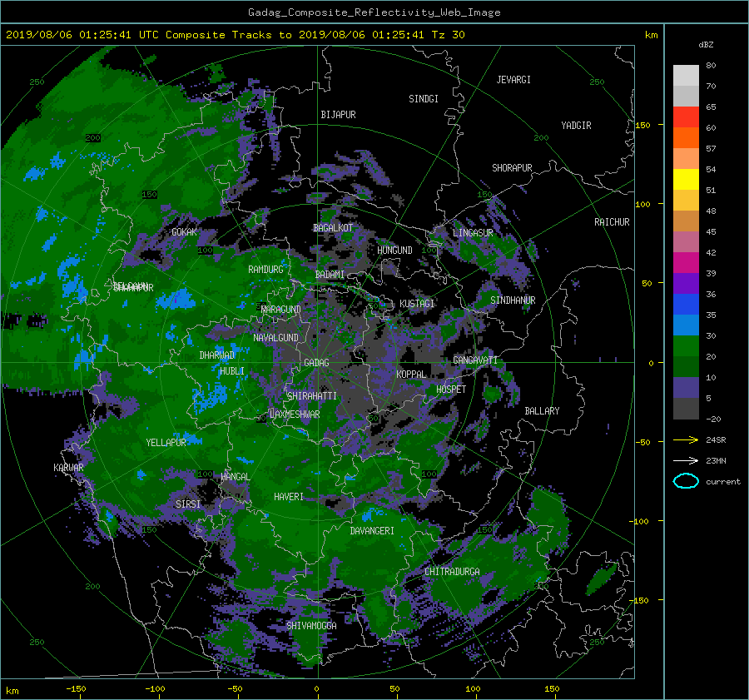Click the BADAMI city label
The image size is (749, 700).
[x=330, y=275]
